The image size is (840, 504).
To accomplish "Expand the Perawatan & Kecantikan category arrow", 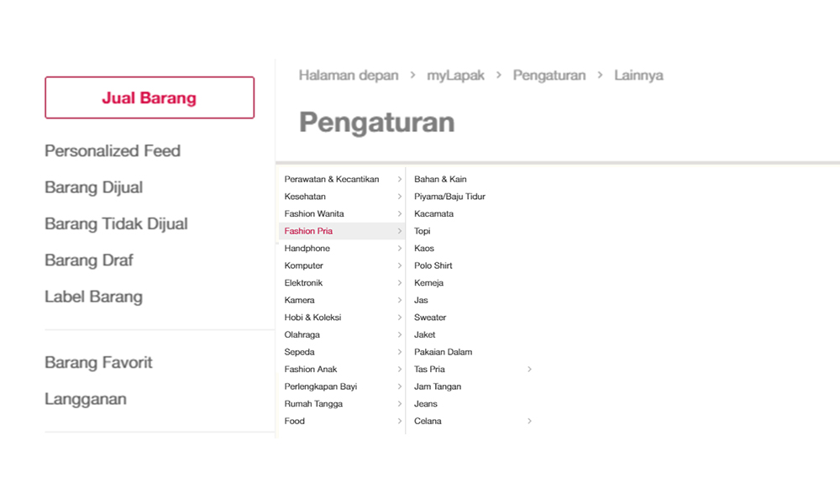I will point(400,179).
